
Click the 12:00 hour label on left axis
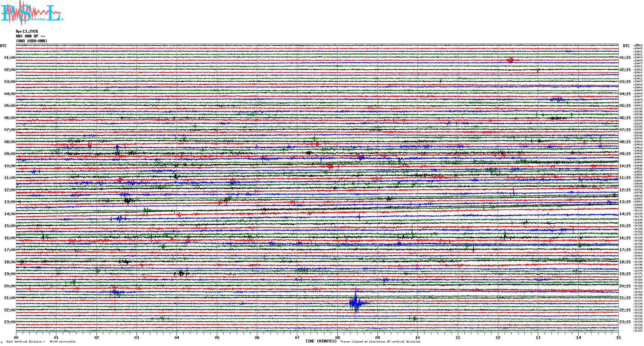(10, 190)
